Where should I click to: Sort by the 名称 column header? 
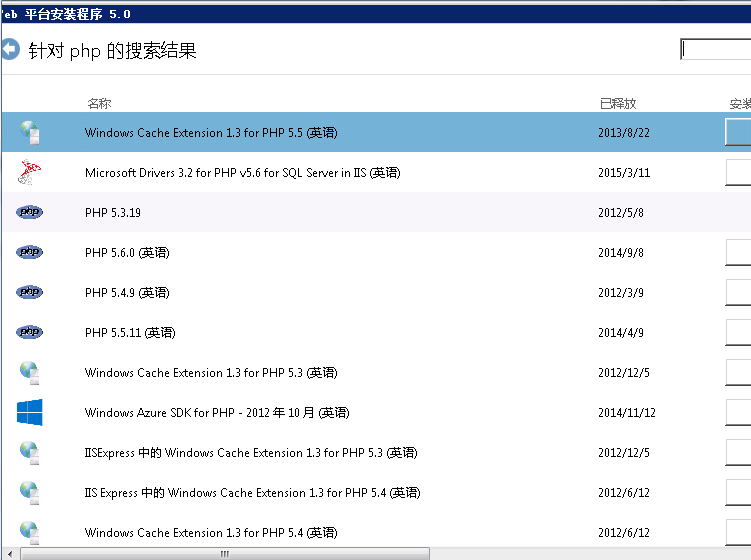click(99, 103)
